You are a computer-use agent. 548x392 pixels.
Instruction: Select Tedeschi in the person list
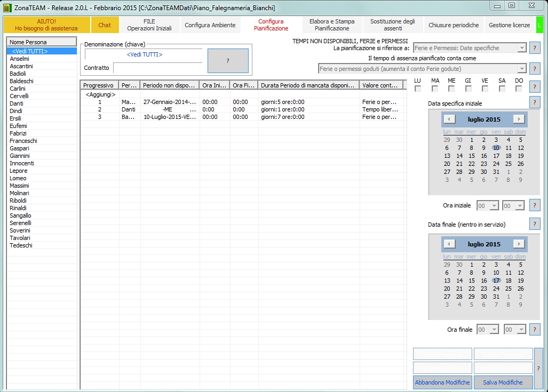42,245
